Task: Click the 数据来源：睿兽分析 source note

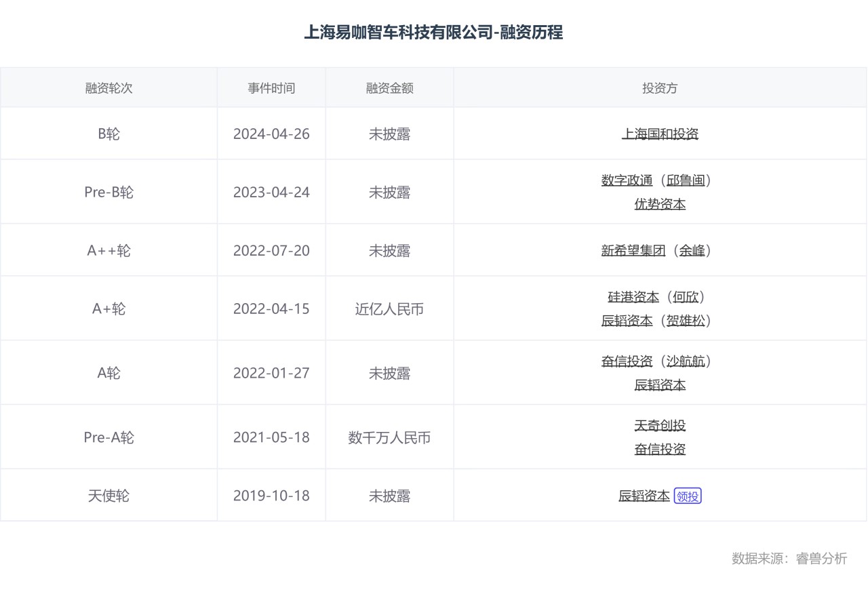Action: click(x=789, y=558)
